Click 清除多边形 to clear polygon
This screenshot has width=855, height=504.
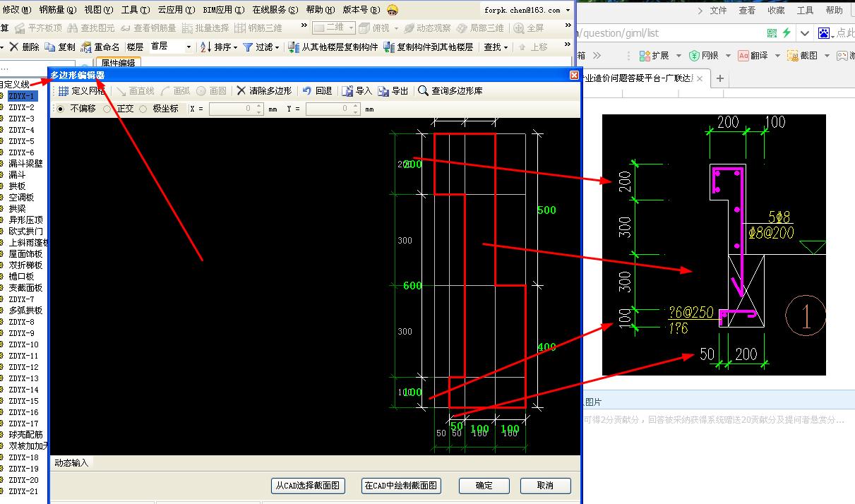click(x=264, y=91)
